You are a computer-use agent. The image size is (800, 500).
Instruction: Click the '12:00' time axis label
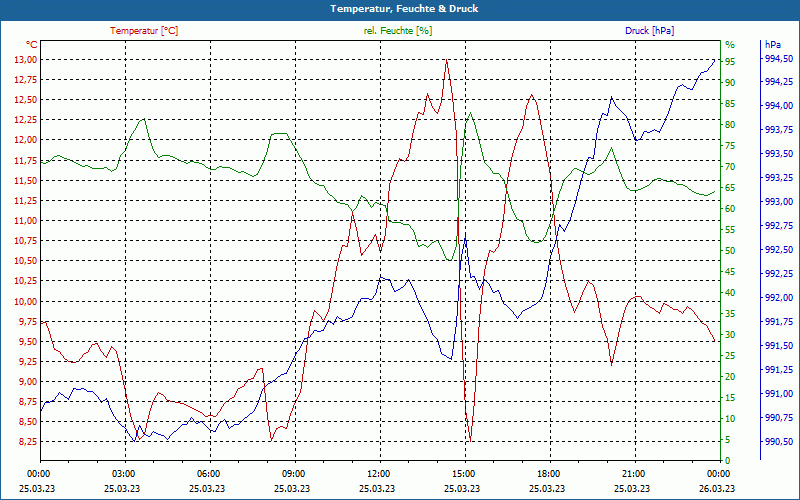click(378, 473)
